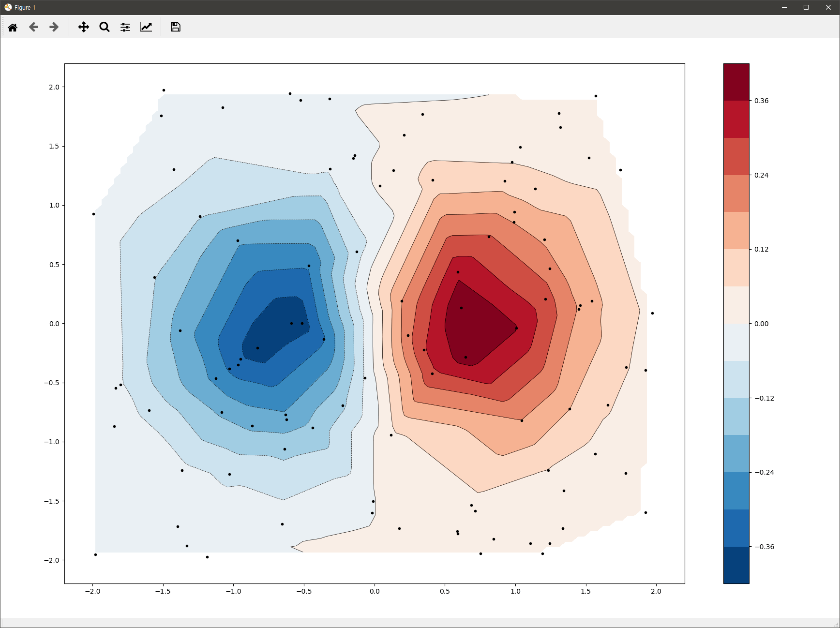Select the Zoom-to-rectangle tool
Screen dimensions: 840x628
104,27
